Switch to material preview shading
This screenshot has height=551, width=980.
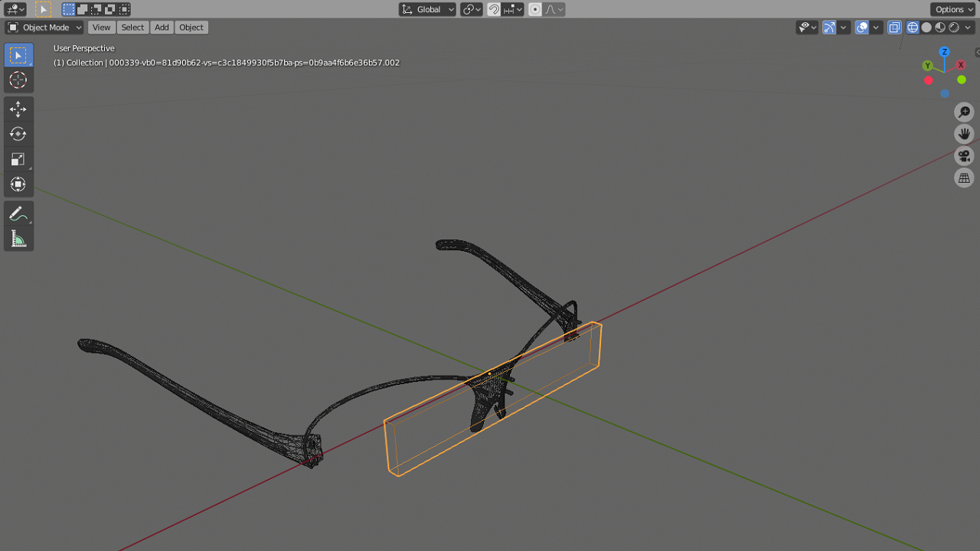(940, 28)
